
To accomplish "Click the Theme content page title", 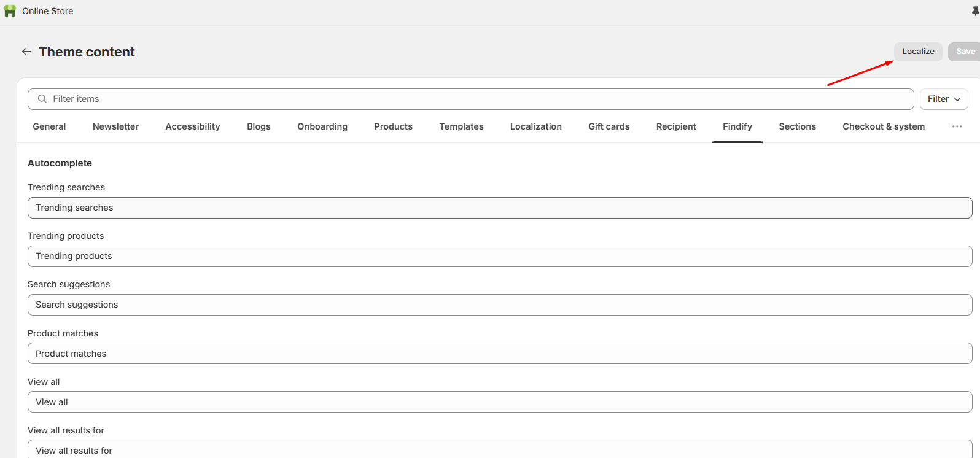I will [87, 52].
